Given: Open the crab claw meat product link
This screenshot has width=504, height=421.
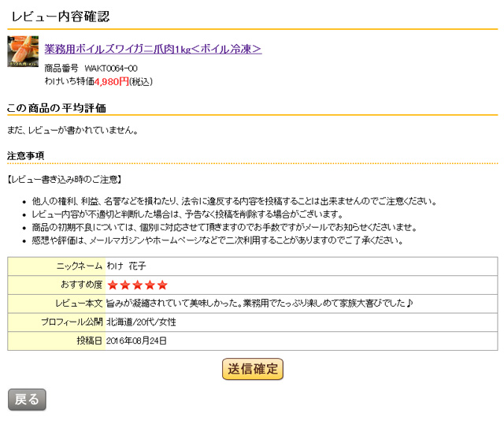Looking at the screenshot, I should point(153,49).
